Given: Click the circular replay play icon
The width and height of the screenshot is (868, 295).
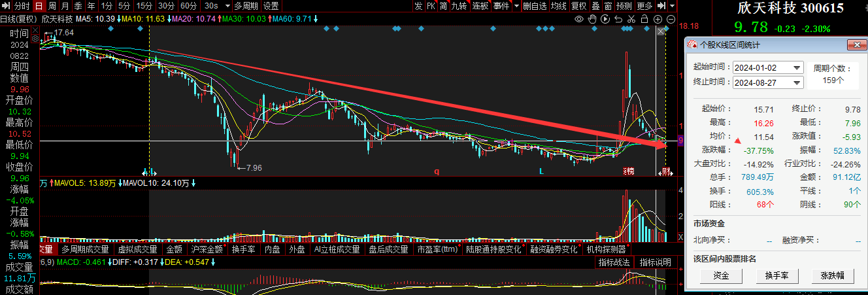Looking at the screenshot, I should click(x=606, y=19).
